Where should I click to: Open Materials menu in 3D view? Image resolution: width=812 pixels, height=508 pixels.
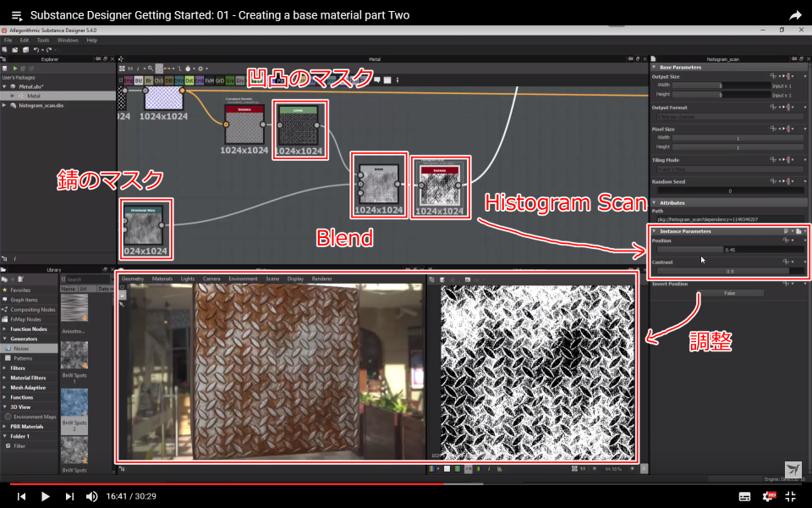coord(162,279)
